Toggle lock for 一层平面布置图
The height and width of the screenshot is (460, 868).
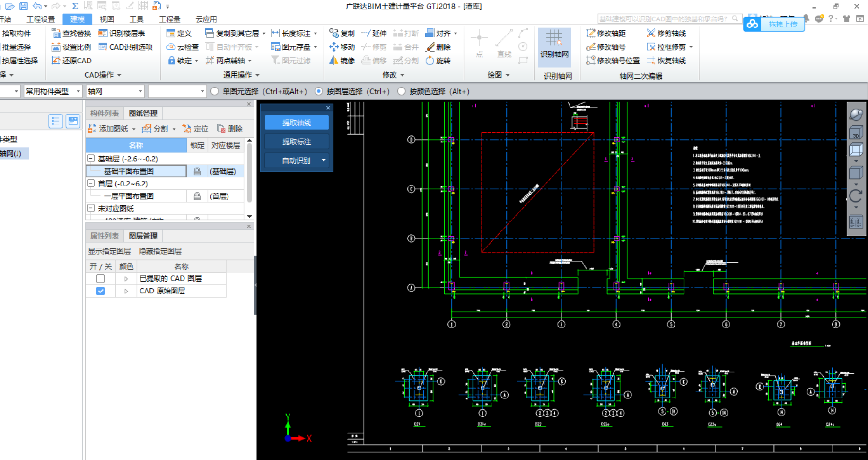tap(197, 196)
